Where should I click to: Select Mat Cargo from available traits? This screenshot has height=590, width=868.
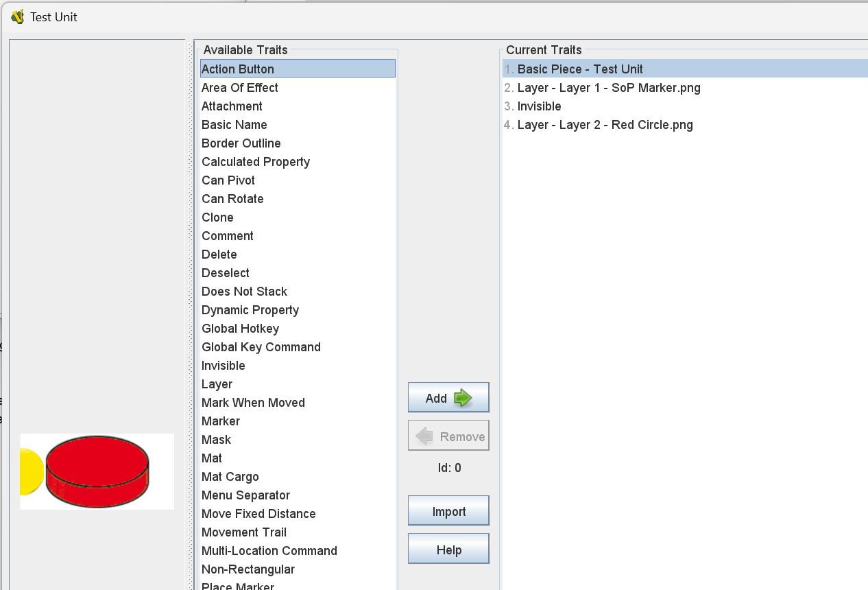pos(230,477)
